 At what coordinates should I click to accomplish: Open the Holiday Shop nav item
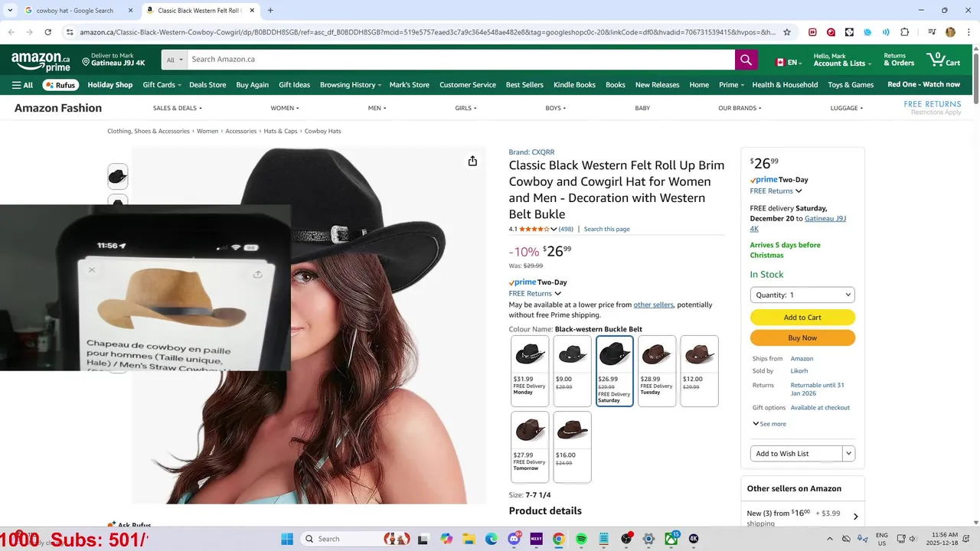(110, 85)
